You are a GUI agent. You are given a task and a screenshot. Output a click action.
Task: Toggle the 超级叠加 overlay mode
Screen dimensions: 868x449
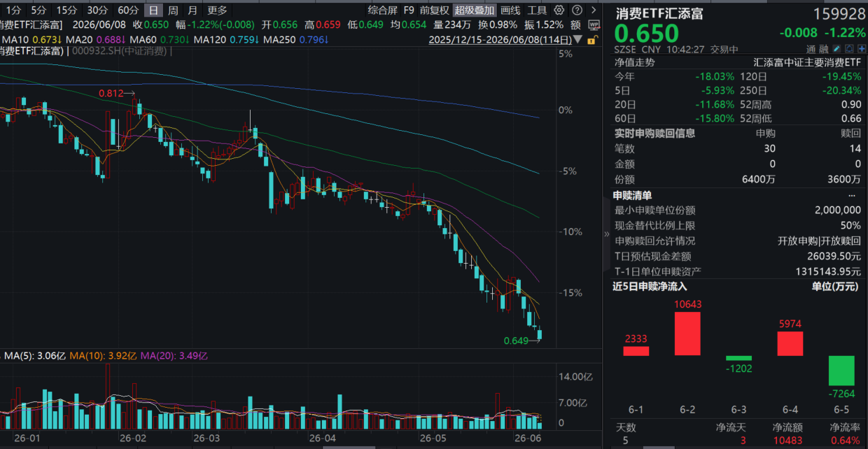474,10
